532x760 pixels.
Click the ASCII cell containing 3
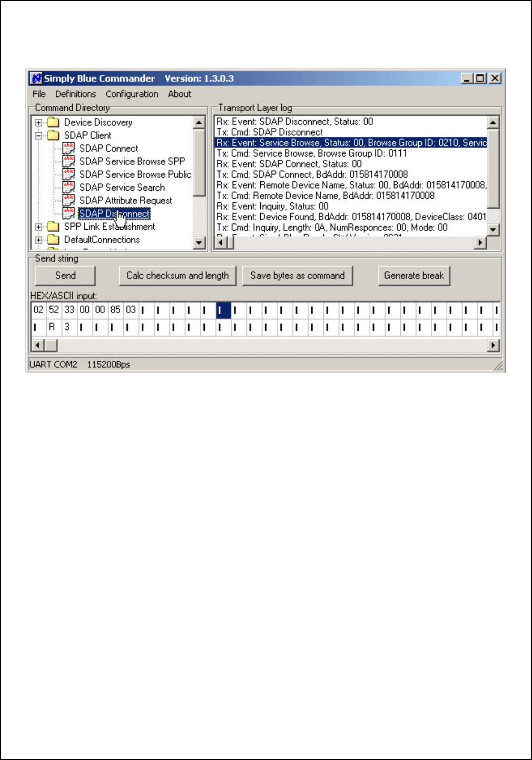click(x=67, y=327)
